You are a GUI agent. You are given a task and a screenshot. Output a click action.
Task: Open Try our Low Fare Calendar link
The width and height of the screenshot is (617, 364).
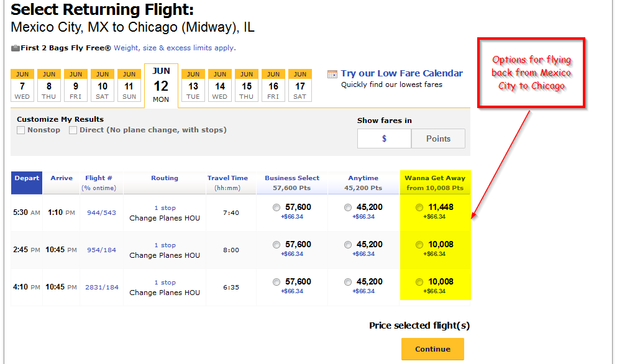[402, 73]
